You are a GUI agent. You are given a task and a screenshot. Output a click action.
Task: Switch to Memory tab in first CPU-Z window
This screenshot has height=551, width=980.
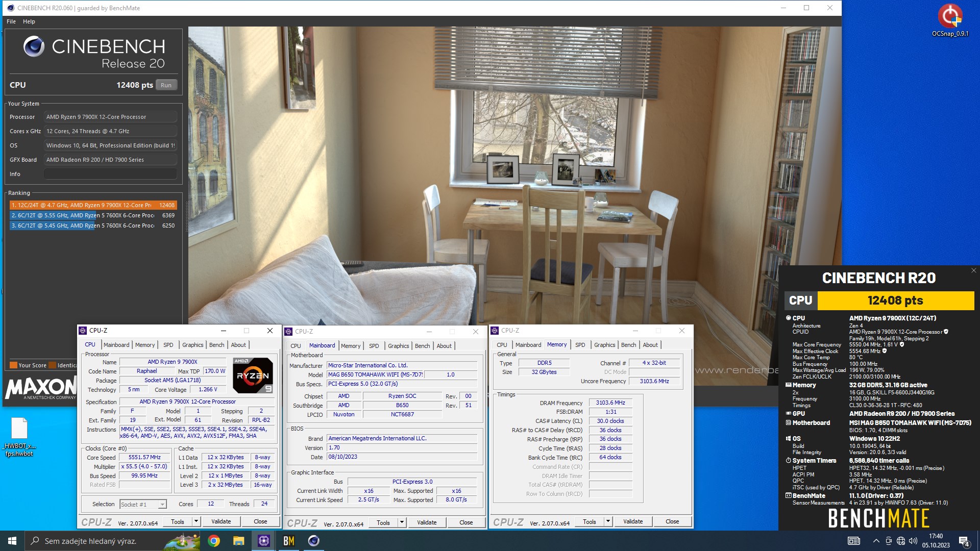click(x=145, y=345)
